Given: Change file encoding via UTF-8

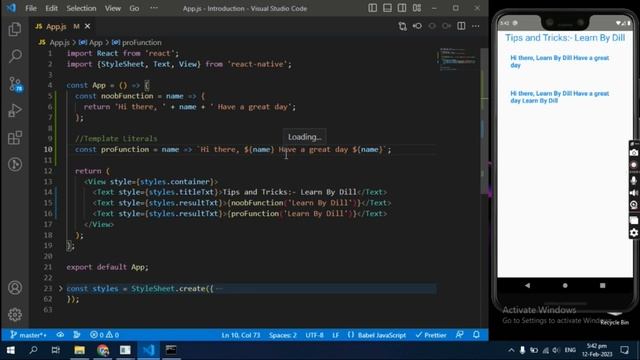Looking at the screenshot, I should pos(314,335).
